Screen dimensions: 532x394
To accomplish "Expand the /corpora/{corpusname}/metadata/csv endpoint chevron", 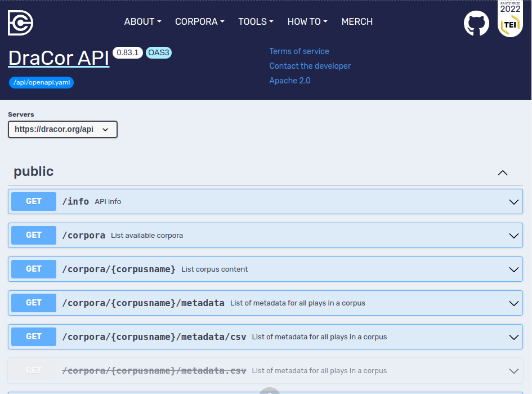I will point(513,337).
